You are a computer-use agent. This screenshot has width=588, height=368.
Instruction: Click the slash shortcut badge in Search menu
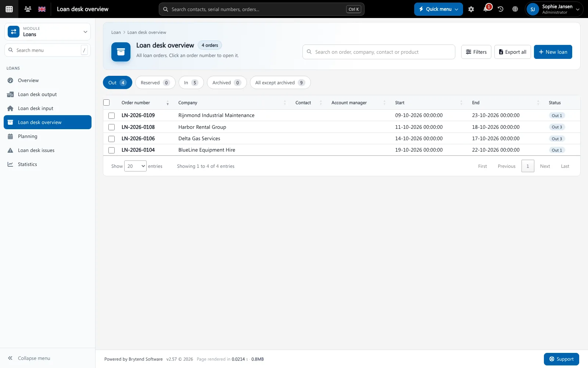pos(84,50)
